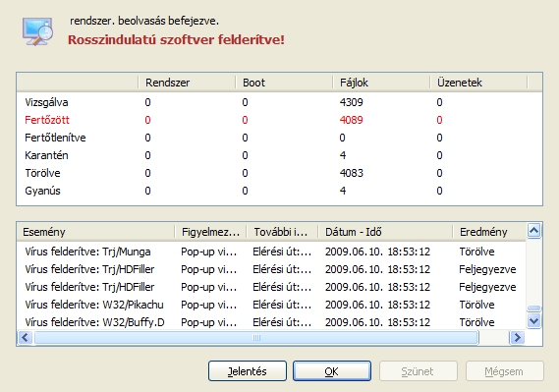Screen dimensions: 559x392
Task: Select the Trj/Munga virus event row
Action: pyautogui.click(x=271, y=252)
